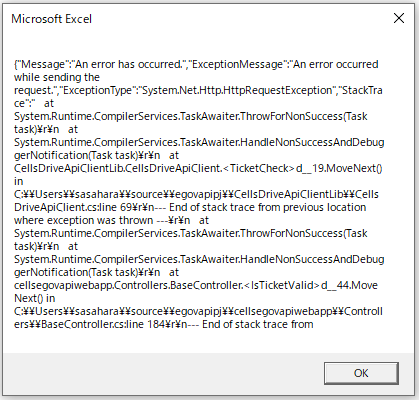The width and height of the screenshot is (419, 400).
Task: Click the first ThrowForNonSuccess(Task line
Action: [191, 116]
